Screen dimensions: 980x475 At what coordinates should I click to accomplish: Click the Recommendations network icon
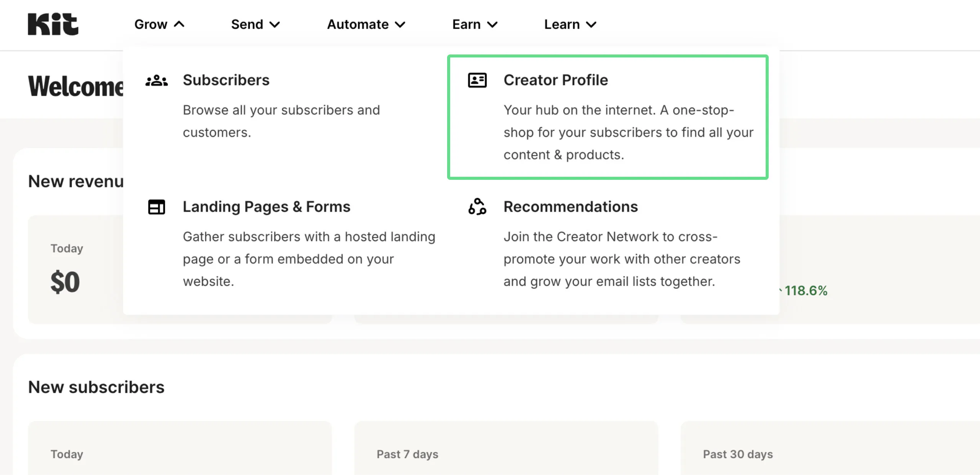coord(477,207)
